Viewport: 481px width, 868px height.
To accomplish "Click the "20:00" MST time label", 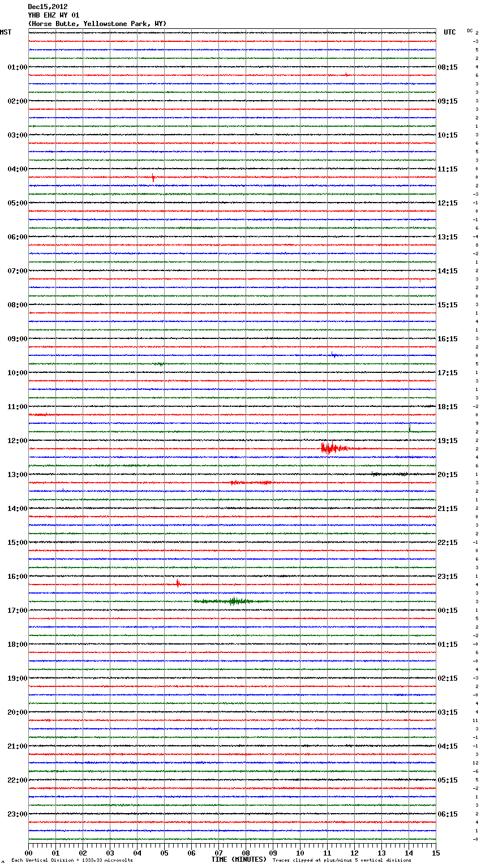I will tap(18, 712).
